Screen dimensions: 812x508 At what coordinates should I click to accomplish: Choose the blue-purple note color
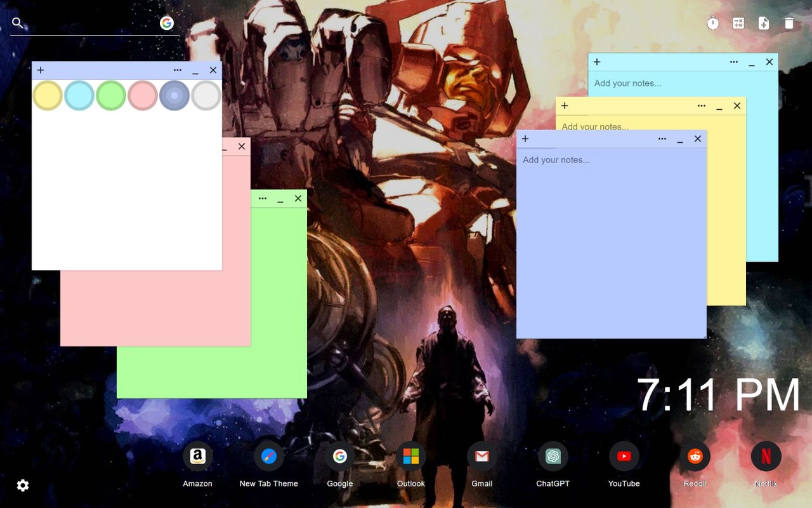click(x=174, y=96)
